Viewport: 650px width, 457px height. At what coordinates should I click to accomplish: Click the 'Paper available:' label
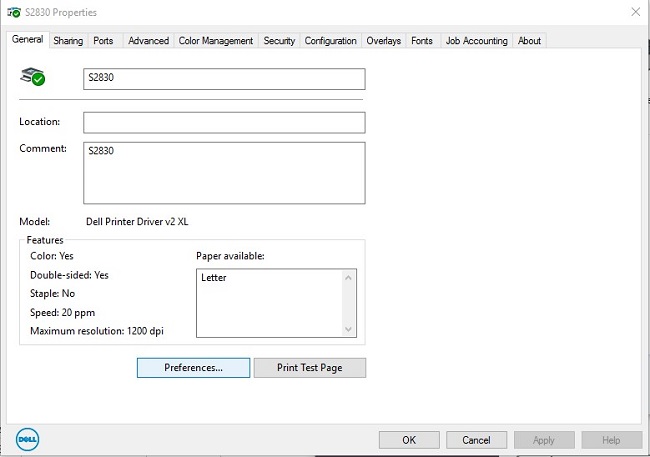point(230,256)
